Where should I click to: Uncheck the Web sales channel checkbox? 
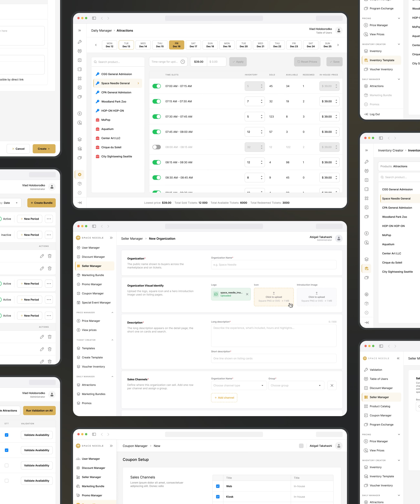(x=218, y=486)
